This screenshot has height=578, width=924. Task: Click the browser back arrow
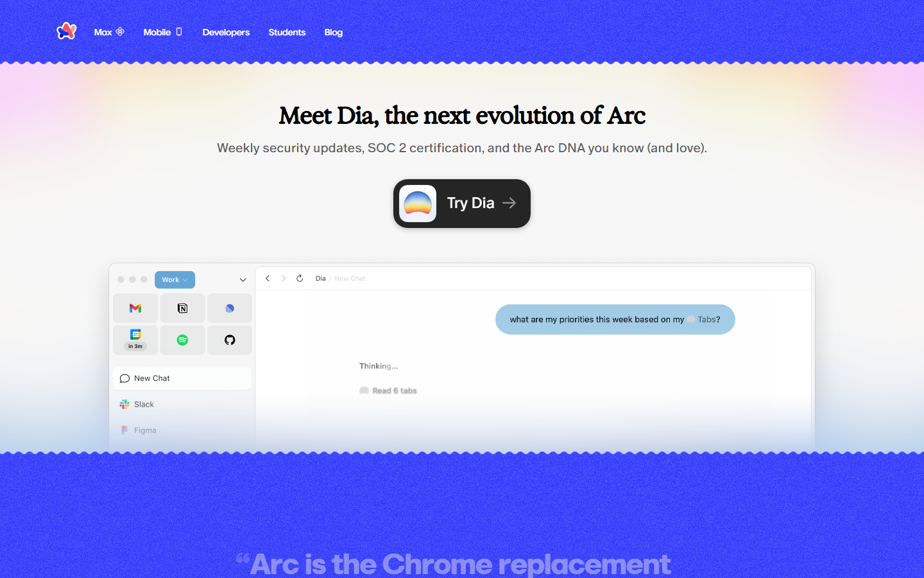tap(268, 278)
